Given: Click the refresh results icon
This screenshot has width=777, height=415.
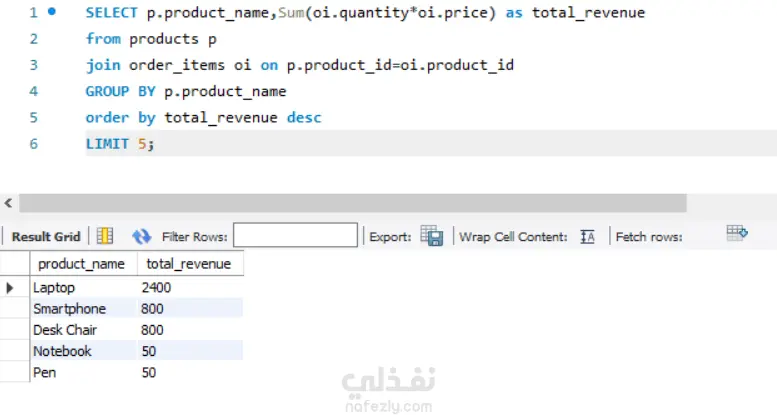Looking at the screenshot, I should pos(142,237).
